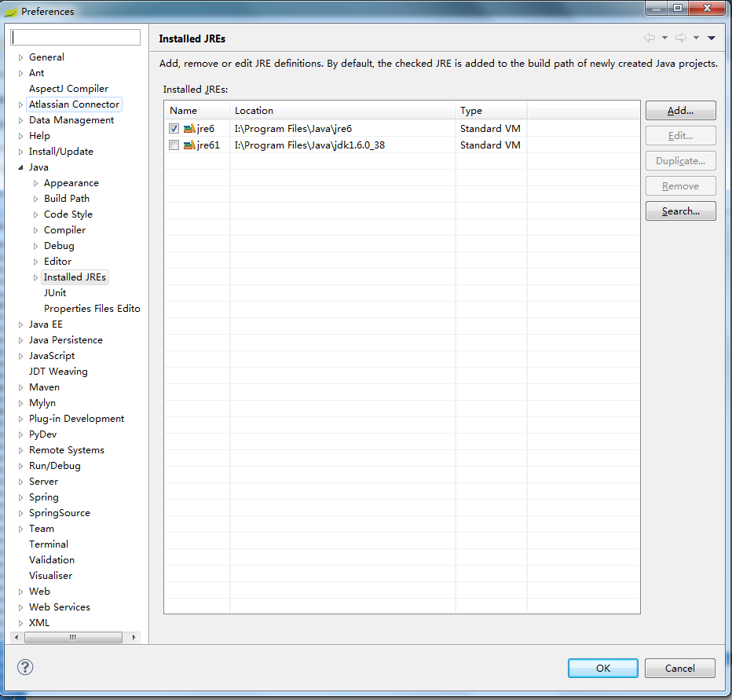
Task: Select SpringSource in the tree
Action: 60,513
